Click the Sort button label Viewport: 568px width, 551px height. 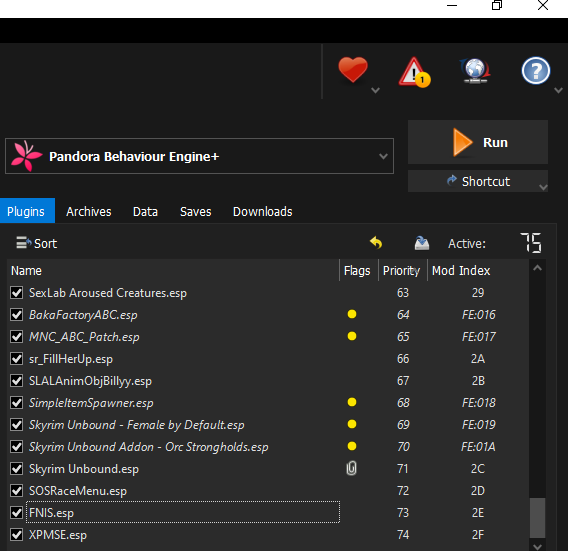(45, 243)
